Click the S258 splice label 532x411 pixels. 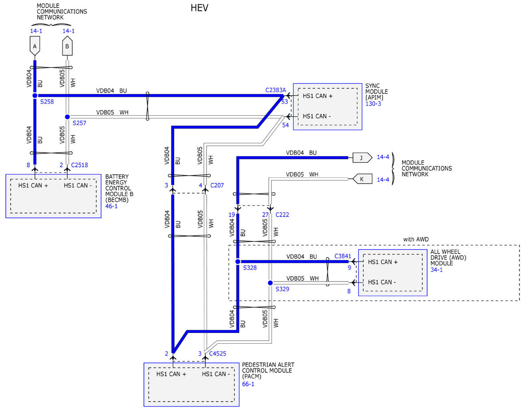click(x=47, y=102)
